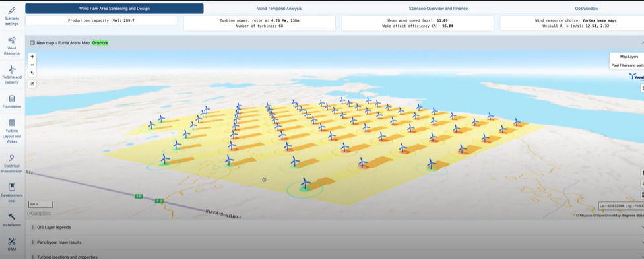Reset the map compass bearing
This screenshot has width=644, height=260.
click(x=32, y=73)
